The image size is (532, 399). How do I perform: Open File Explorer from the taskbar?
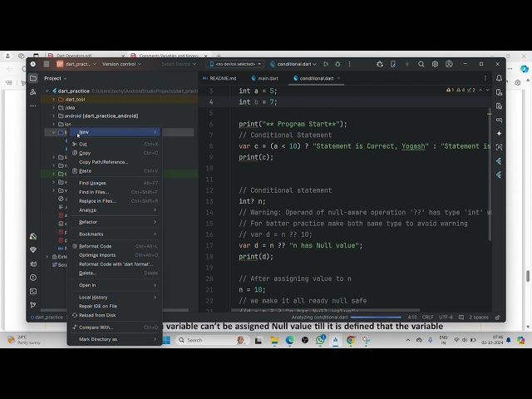(x=274, y=340)
